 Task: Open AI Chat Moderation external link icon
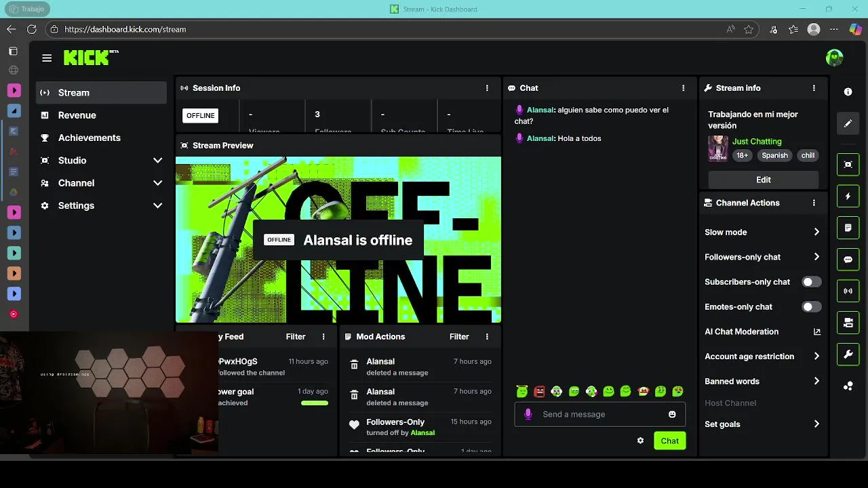coord(816,331)
